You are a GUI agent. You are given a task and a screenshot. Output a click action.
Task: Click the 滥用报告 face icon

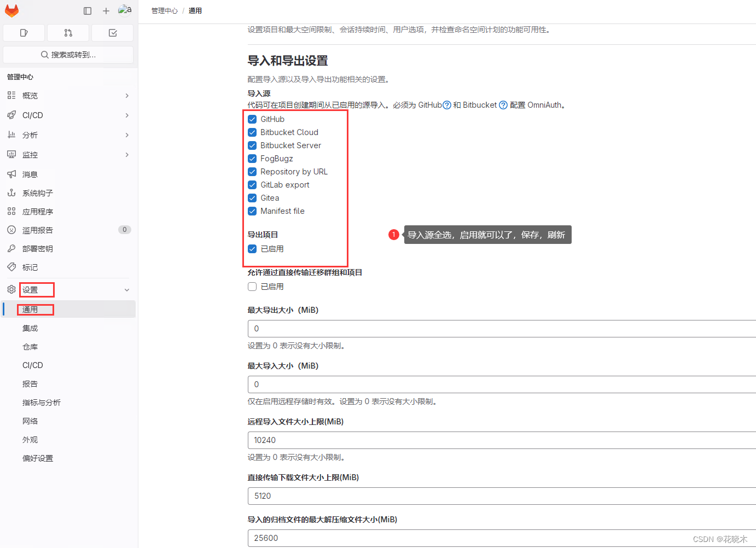tap(11, 230)
